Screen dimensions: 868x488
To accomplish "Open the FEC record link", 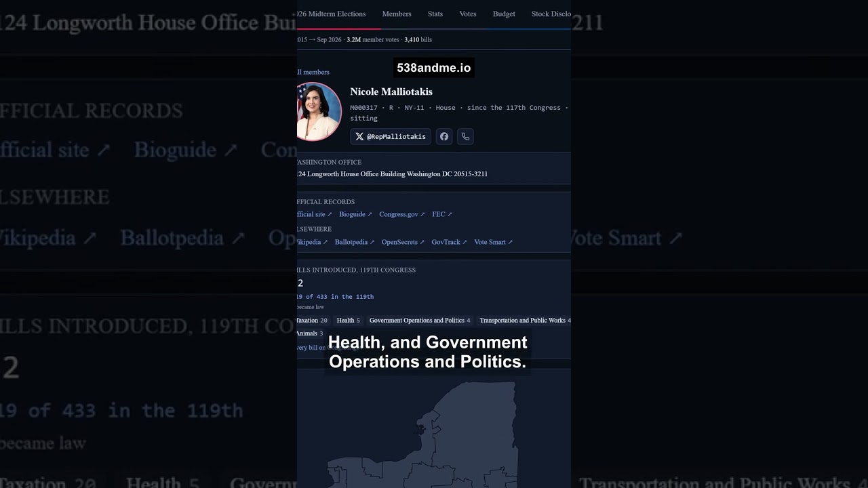I will (x=442, y=214).
